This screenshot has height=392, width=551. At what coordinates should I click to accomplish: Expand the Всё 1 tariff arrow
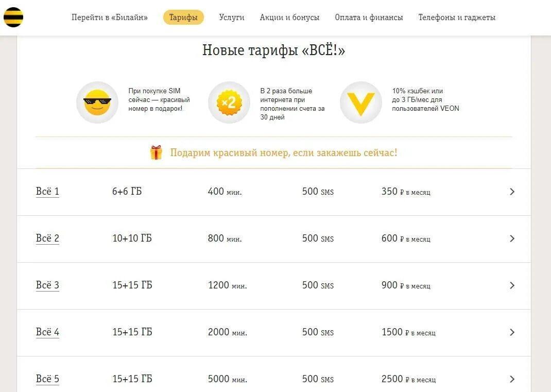(511, 192)
